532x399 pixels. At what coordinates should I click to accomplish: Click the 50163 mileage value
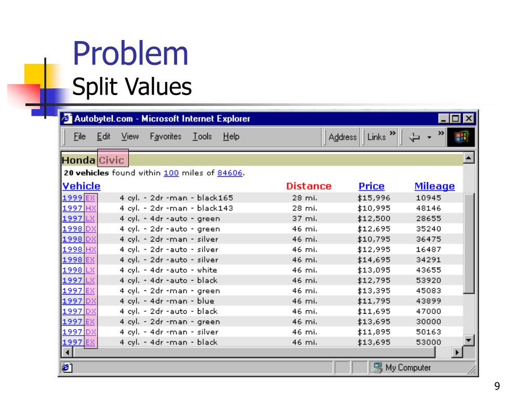429,332
